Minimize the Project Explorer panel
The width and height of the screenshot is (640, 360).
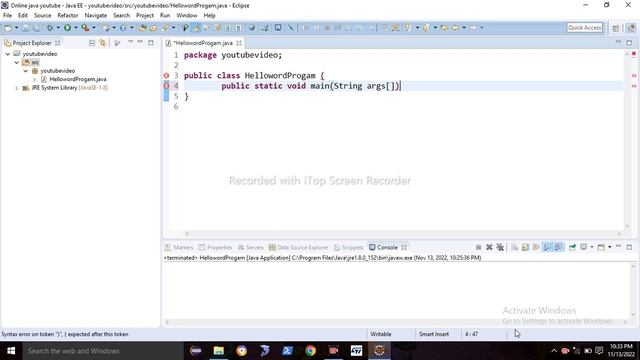[x=140, y=42]
